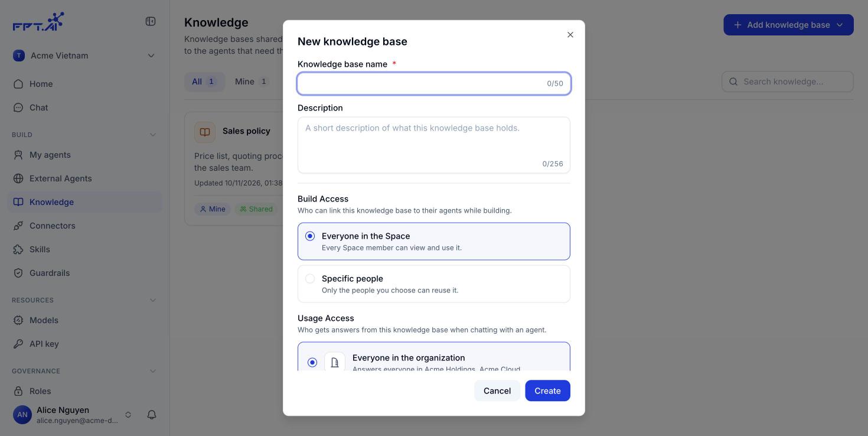Click the FPT.AI logo
Viewport: 868px width, 436px height.
click(38, 21)
